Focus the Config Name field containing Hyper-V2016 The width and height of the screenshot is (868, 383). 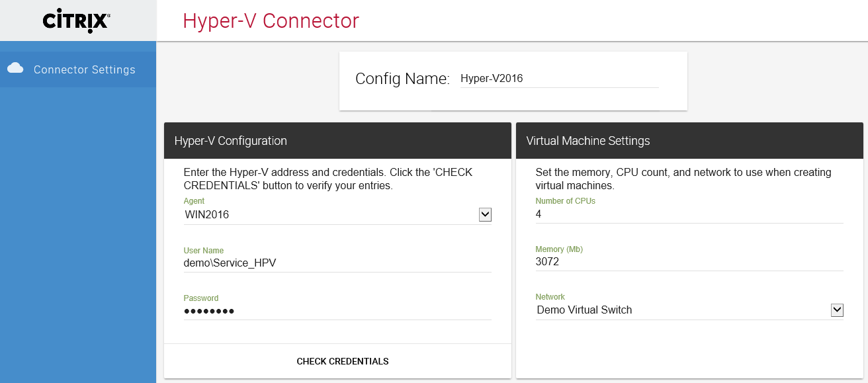559,79
